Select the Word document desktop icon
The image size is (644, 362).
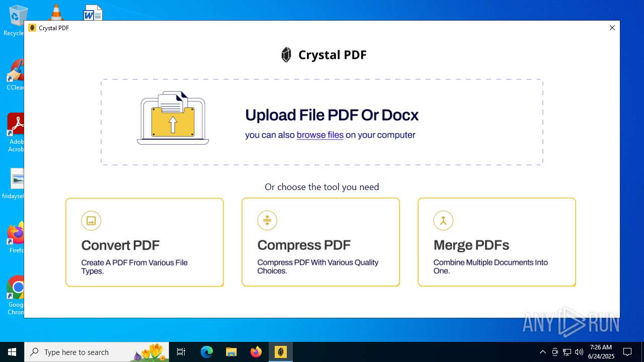(93, 13)
